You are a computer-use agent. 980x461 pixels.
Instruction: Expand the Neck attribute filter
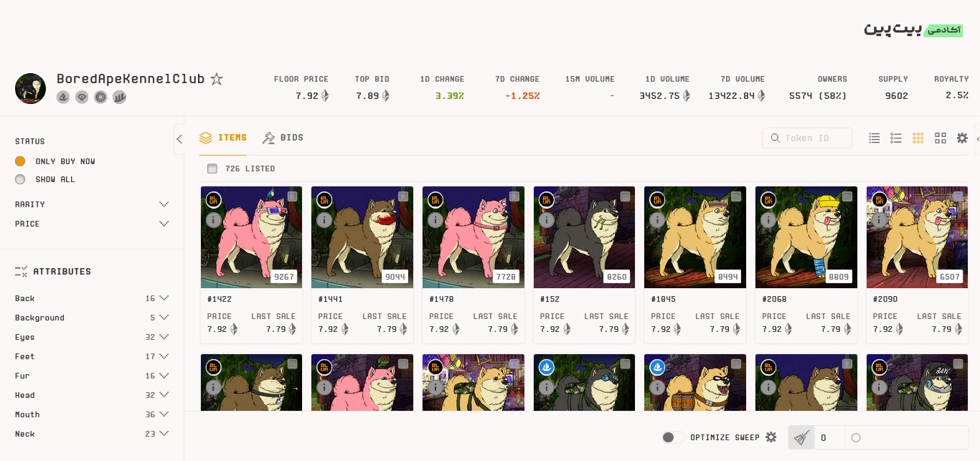point(92,434)
